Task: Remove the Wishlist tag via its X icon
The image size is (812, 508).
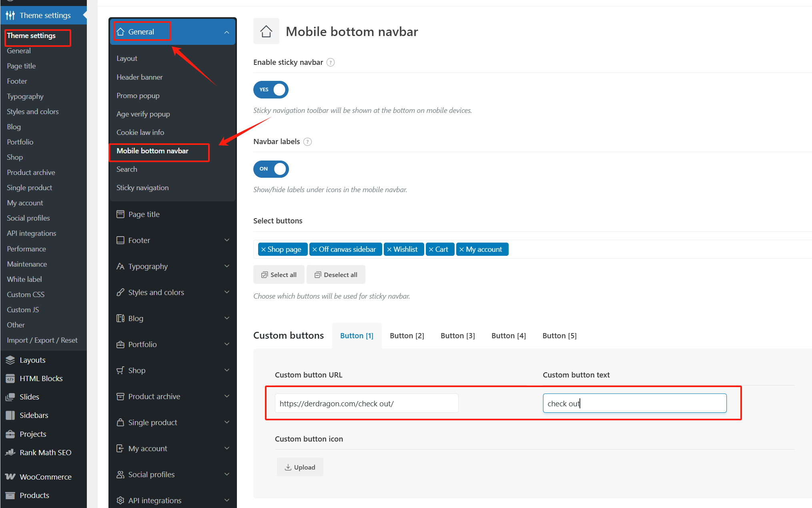Action: [x=389, y=249]
